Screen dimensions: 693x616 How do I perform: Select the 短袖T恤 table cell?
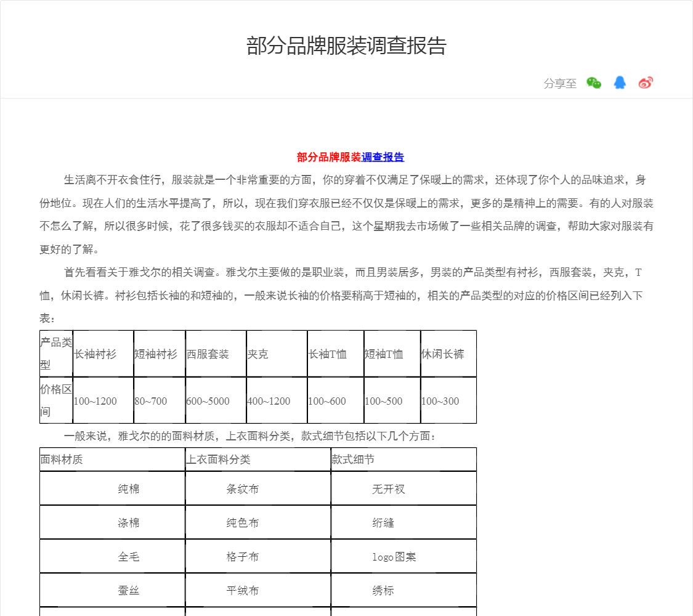(x=392, y=354)
